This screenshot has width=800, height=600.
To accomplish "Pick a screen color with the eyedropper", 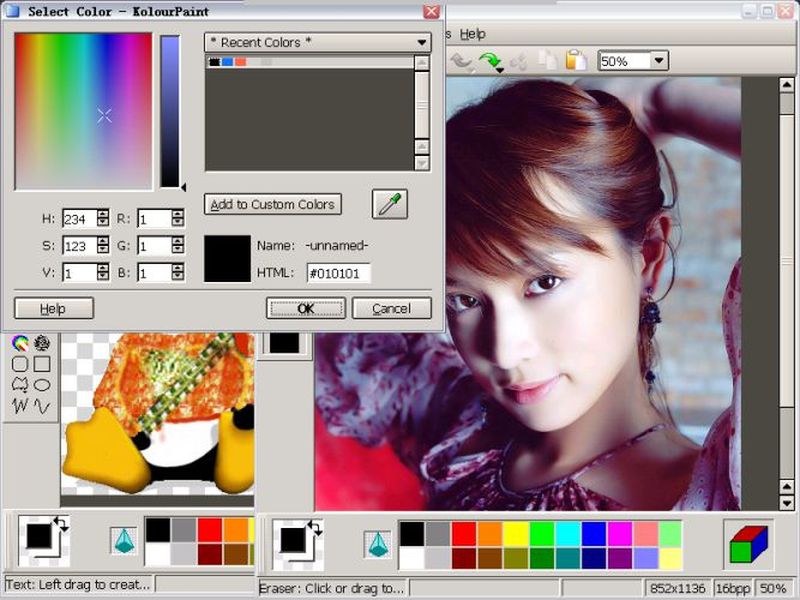I will (x=389, y=204).
